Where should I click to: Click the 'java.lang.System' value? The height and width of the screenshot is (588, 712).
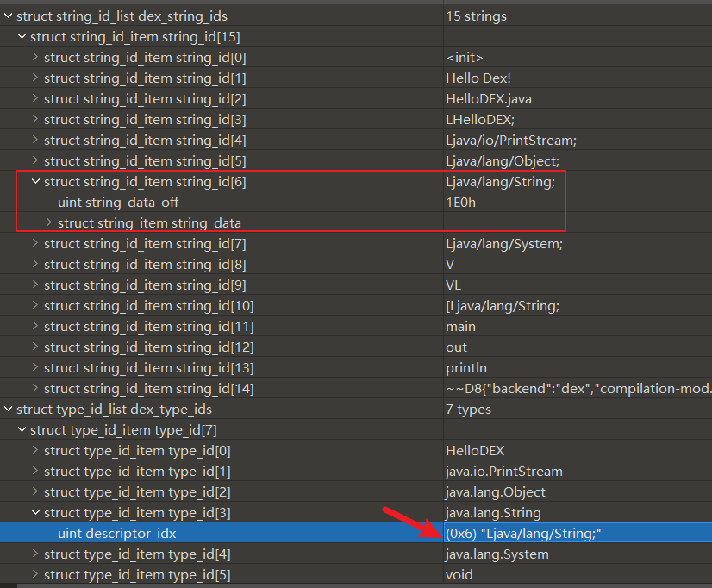click(497, 554)
